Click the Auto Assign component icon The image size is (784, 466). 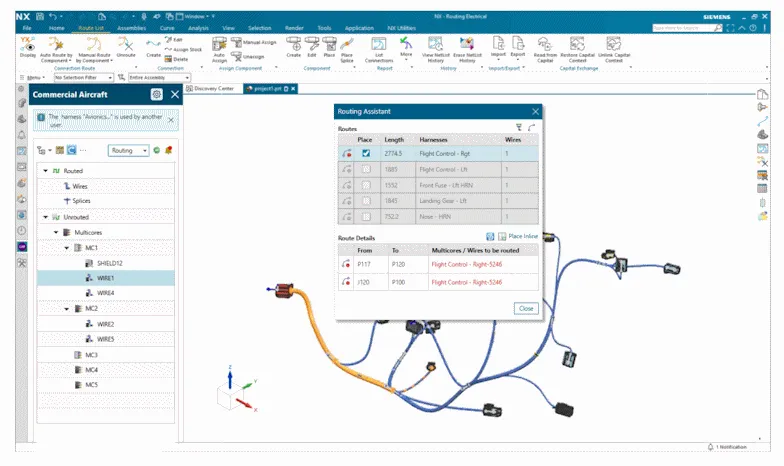219,50
